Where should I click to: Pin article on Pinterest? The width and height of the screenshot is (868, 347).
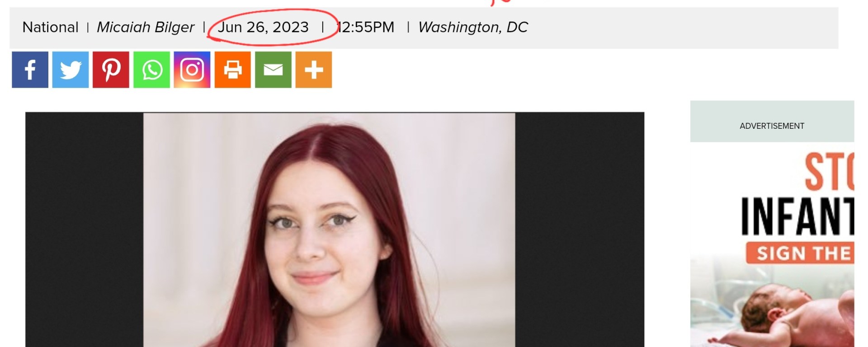(x=111, y=70)
